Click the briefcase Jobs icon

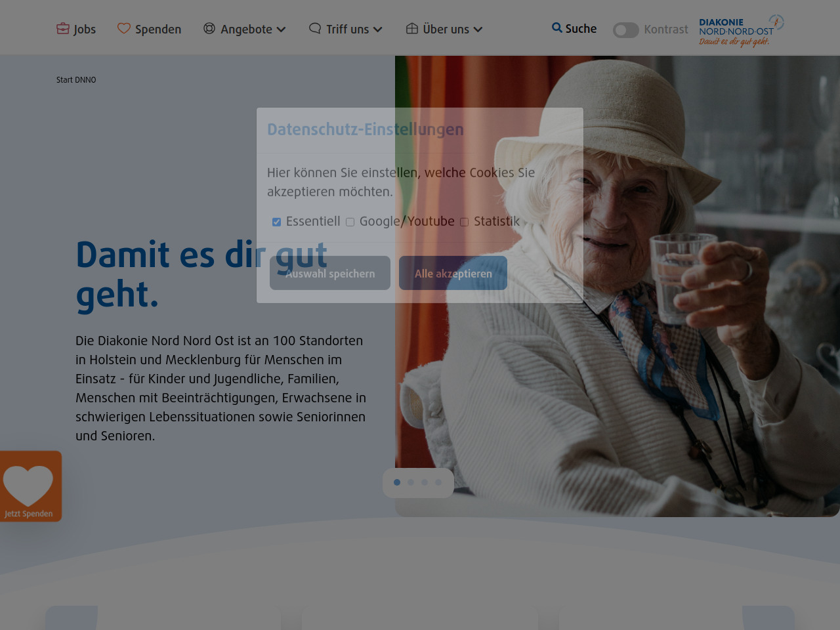(x=63, y=28)
